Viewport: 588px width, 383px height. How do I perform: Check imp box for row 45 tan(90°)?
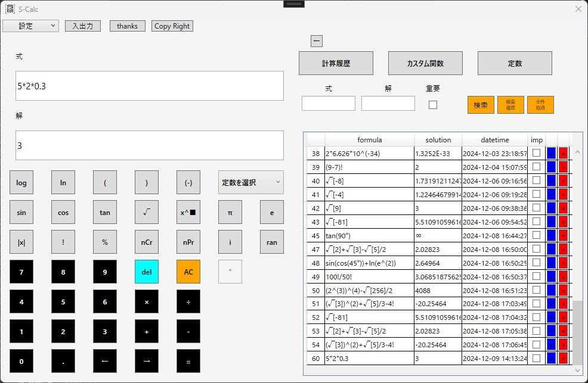pos(537,235)
